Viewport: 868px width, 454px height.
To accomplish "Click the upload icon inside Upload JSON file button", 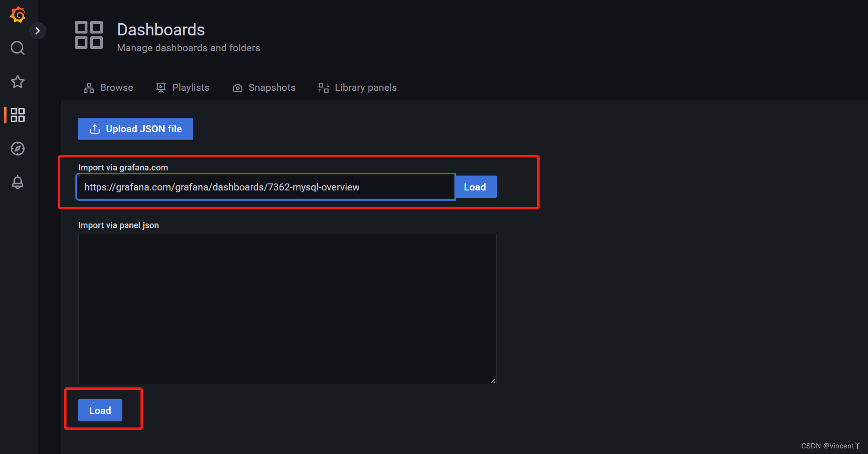I will tap(95, 129).
